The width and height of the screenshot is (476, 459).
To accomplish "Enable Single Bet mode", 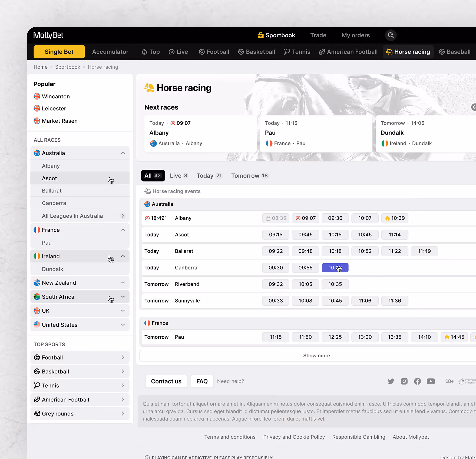I will point(59,52).
